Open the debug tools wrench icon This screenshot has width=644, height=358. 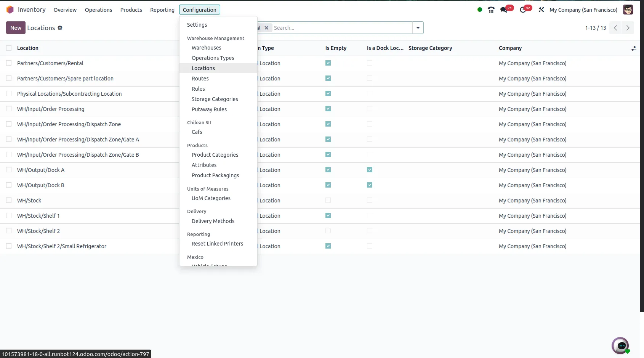coord(541,10)
